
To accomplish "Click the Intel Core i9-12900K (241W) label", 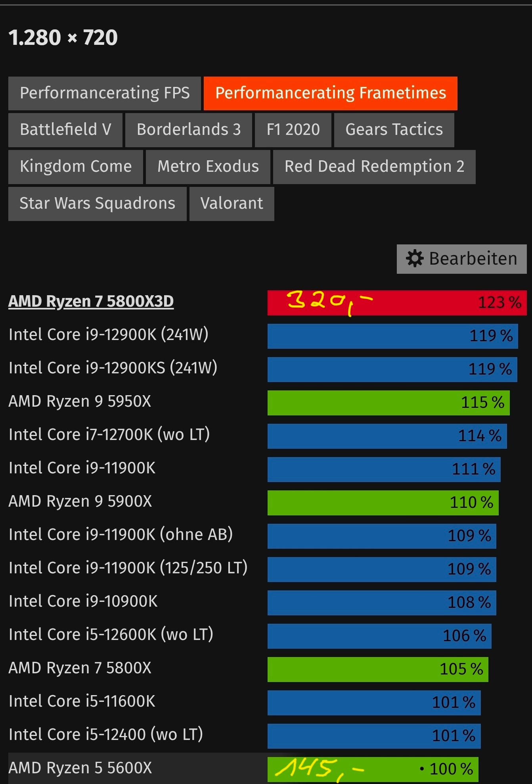I will click(108, 334).
